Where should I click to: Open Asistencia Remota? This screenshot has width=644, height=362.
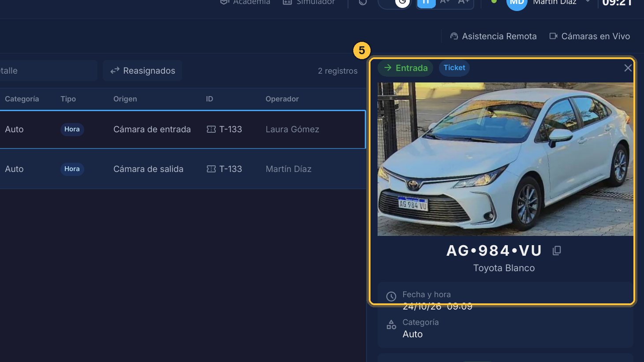click(493, 36)
